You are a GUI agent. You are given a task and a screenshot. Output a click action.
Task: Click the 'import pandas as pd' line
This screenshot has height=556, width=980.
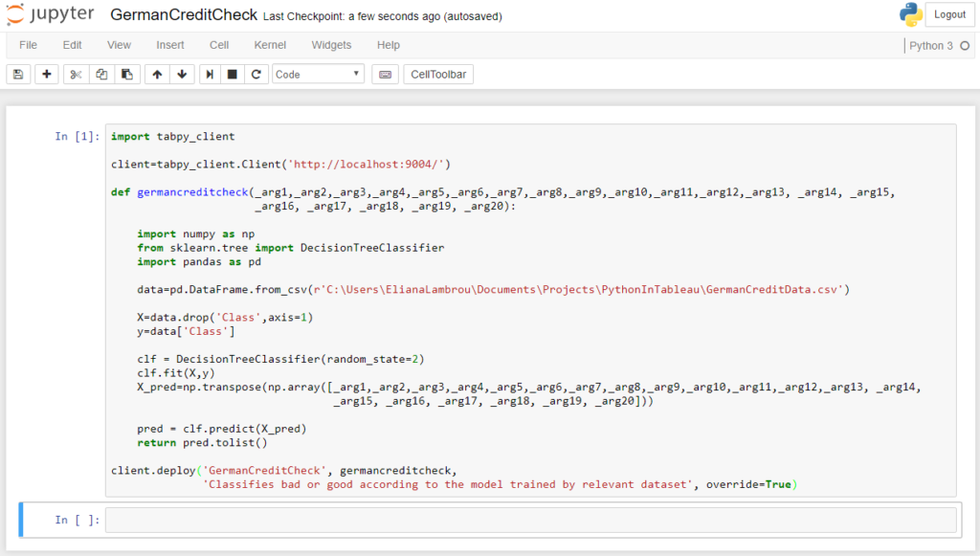click(x=199, y=262)
